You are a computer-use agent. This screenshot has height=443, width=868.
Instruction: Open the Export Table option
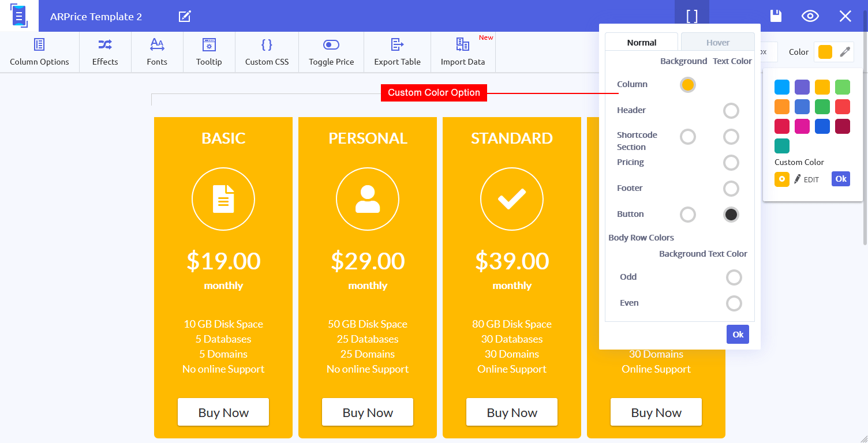click(x=397, y=52)
